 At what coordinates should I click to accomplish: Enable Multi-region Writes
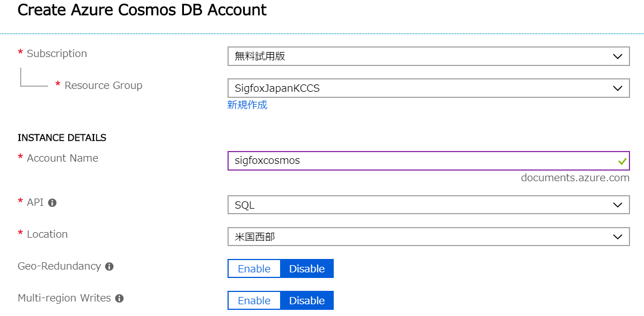click(254, 300)
